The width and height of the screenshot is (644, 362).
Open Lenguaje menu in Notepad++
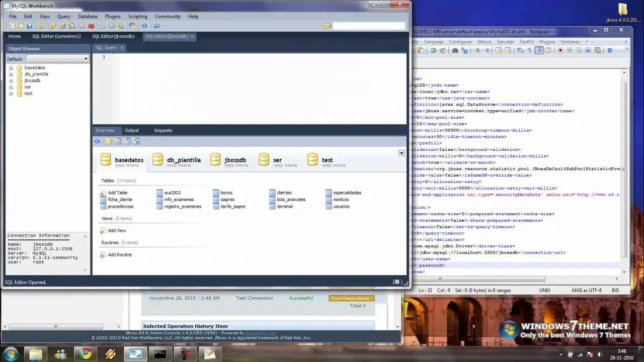pyautogui.click(x=434, y=42)
